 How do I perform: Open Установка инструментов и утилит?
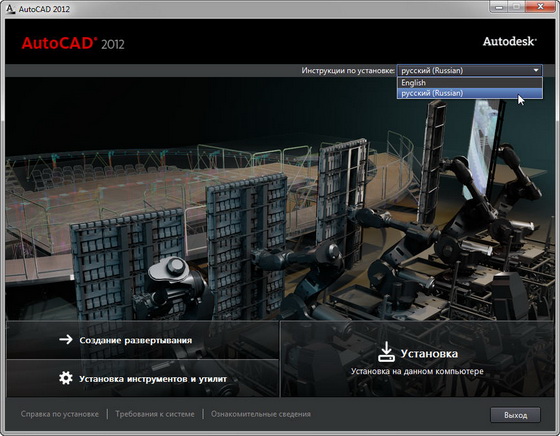(142, 379)
